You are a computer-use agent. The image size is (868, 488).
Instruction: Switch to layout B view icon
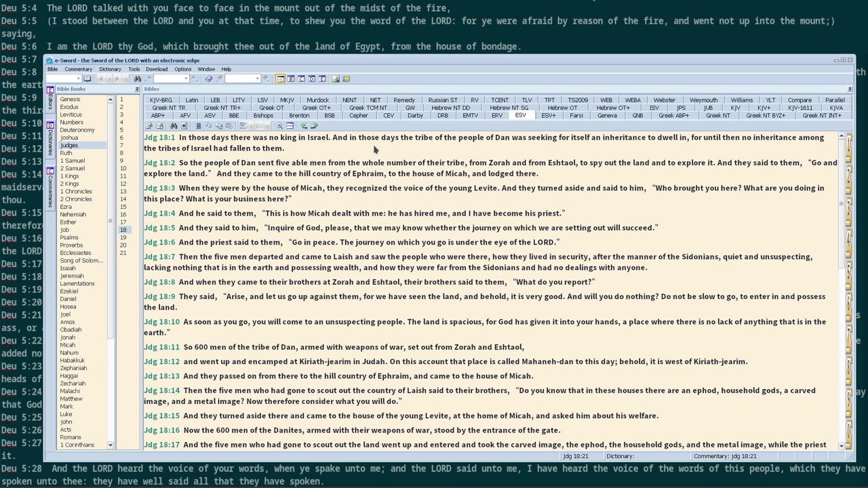[291, 79]
